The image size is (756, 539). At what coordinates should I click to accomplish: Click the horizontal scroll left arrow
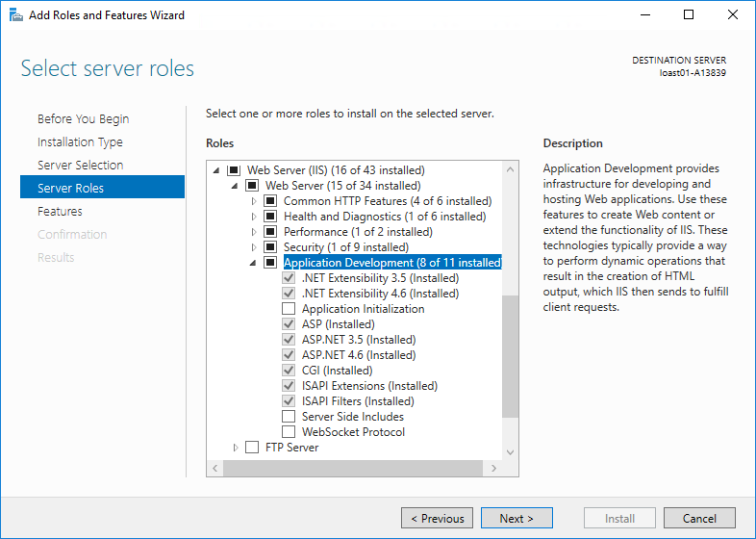215,468
